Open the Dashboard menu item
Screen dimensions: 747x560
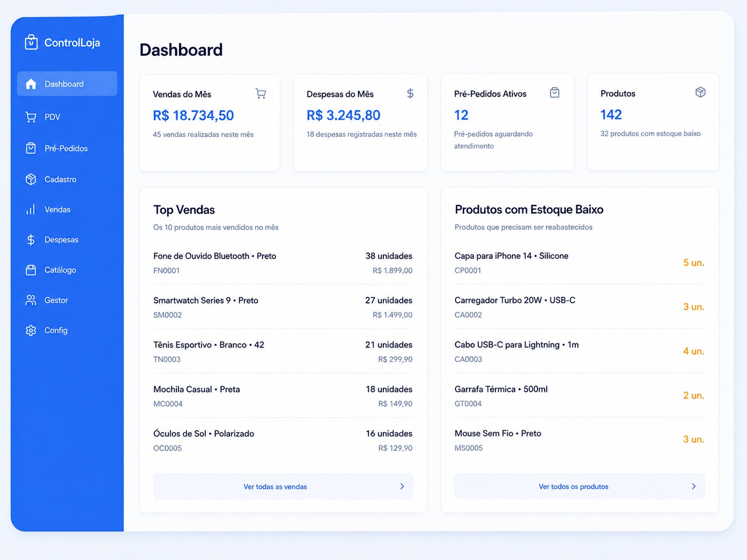[67, 84]
